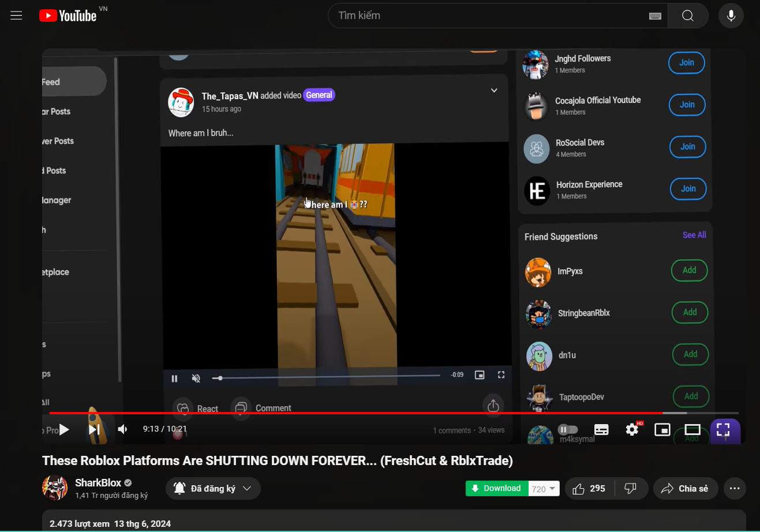Click the video description view count box
Image resolution: width=760 pixels, height=532 pixels.
(394, 520)
